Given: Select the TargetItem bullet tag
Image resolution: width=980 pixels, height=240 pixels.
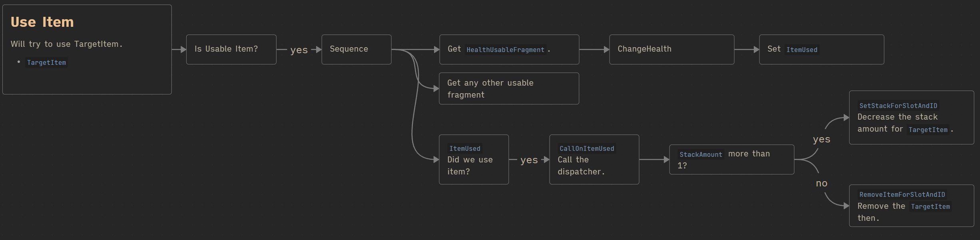Looking at the screenshot, I should pyautogui.click(x=46, y=63).
